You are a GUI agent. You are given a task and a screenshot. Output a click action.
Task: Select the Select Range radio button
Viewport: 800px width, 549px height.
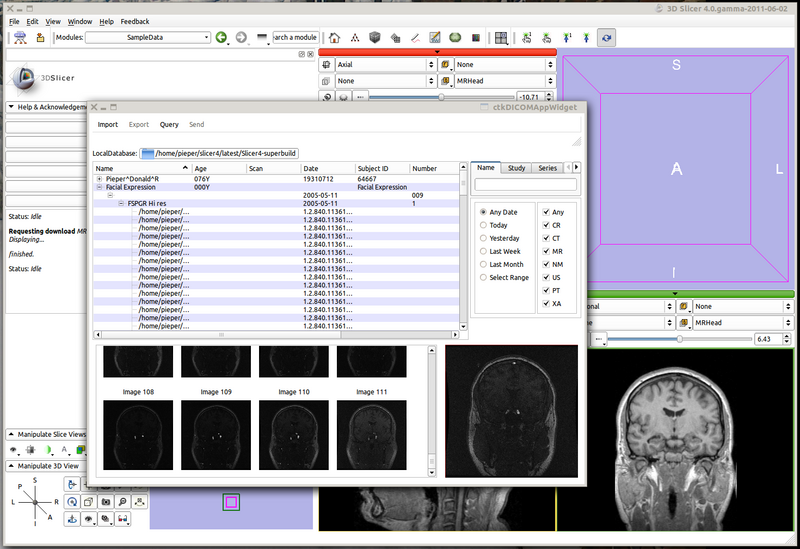(x=483, y=278)
